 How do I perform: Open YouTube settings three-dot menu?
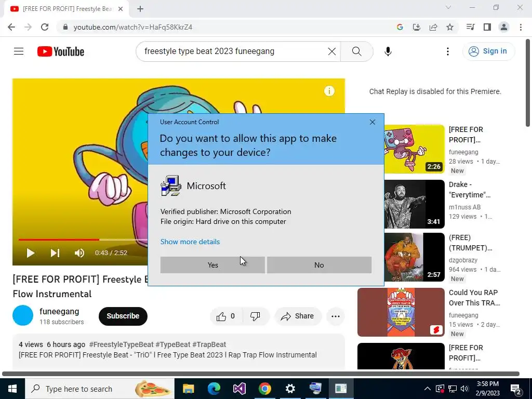pyautogui.click(x=447, y=51)
